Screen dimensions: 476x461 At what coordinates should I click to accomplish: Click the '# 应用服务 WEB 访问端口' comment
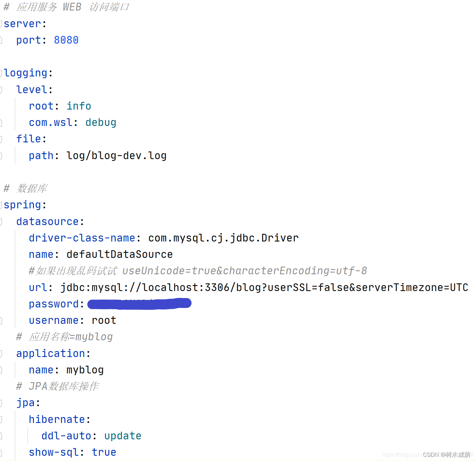[66, 7]
